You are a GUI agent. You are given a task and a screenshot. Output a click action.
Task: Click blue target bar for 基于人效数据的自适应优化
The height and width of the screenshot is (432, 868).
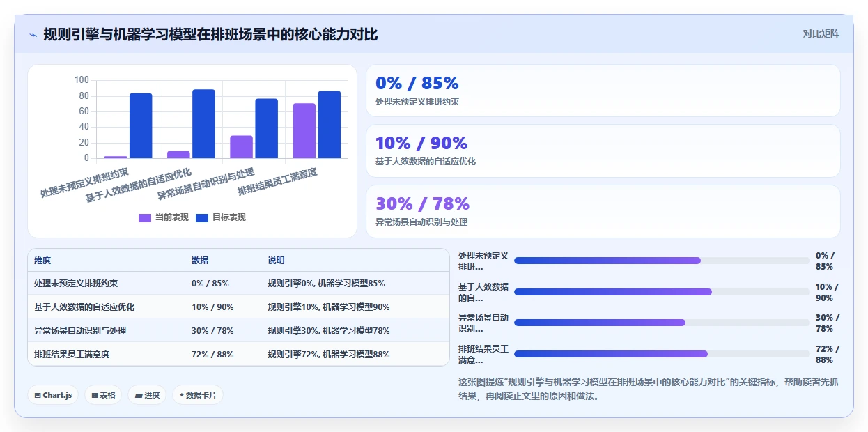point(203,124)
